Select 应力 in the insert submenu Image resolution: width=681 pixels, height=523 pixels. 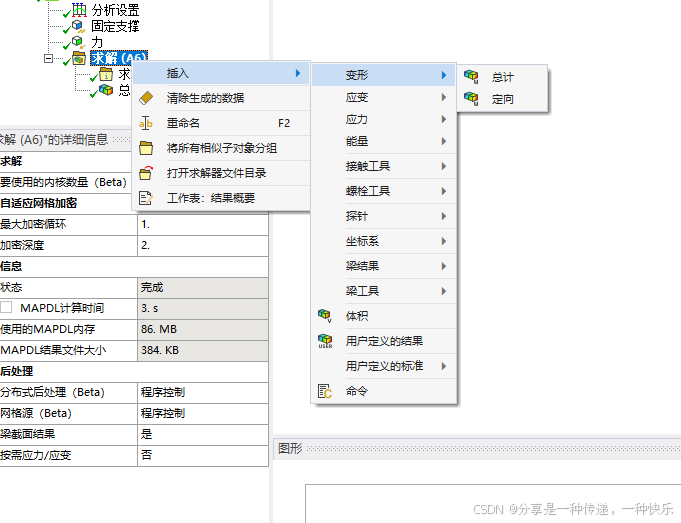(x=383, y=119)
